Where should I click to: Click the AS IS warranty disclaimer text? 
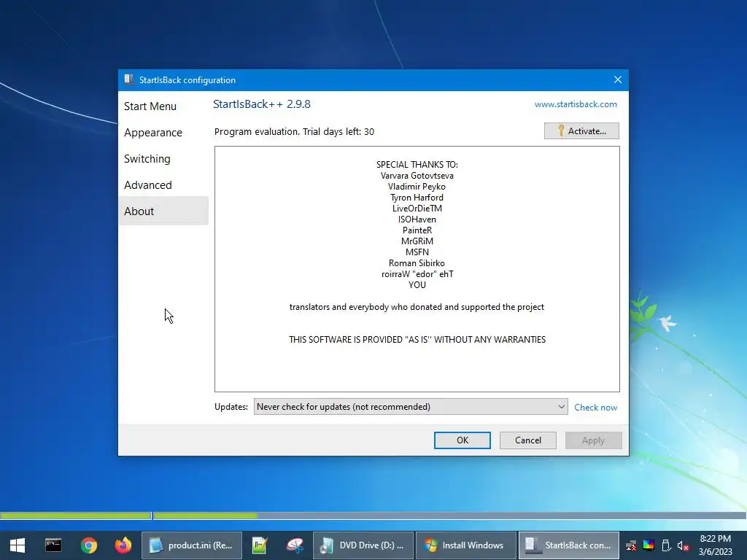click(417, 340)
